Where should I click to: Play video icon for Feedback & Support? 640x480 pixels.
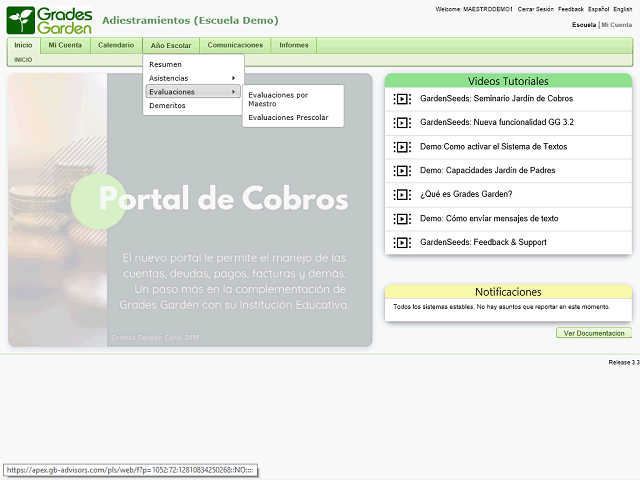tap(402, 243)
